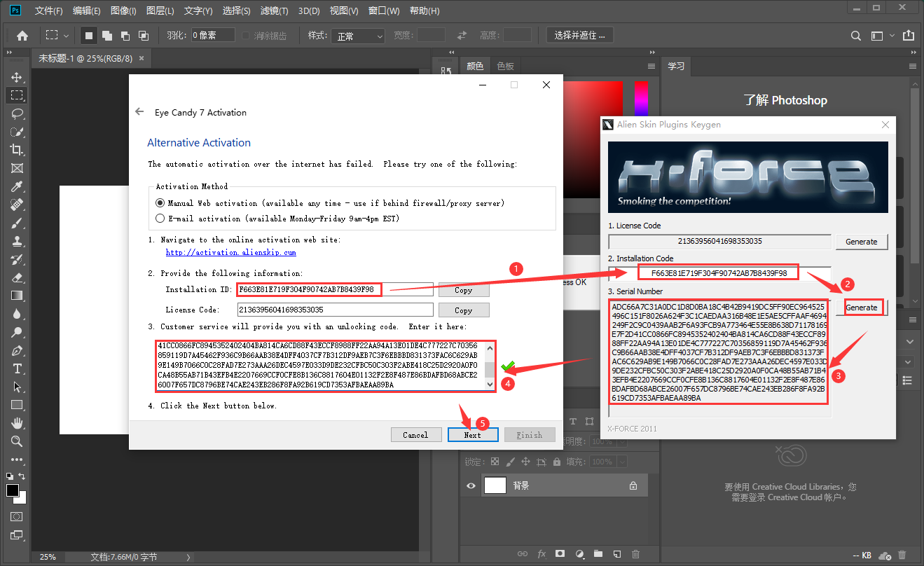The height and width of the screenshot is (566, 924).
Task: Select the Rectangular Marquee tool
Action: point(17,95)
